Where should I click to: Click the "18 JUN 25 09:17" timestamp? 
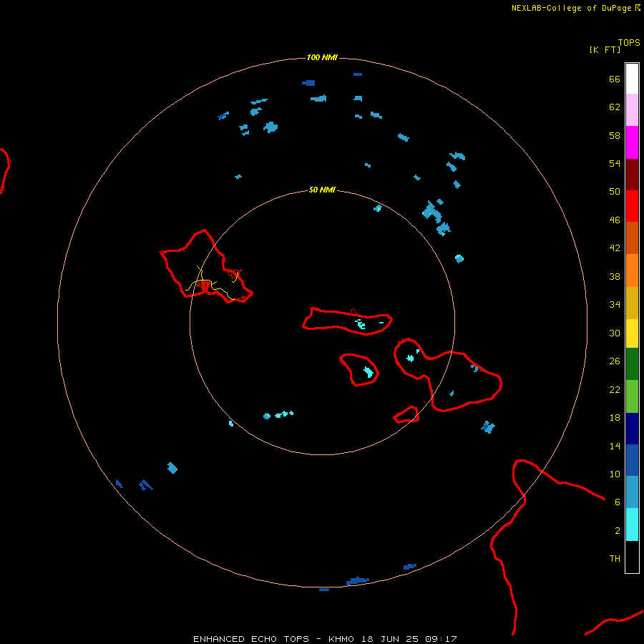(x=409, y=639)
